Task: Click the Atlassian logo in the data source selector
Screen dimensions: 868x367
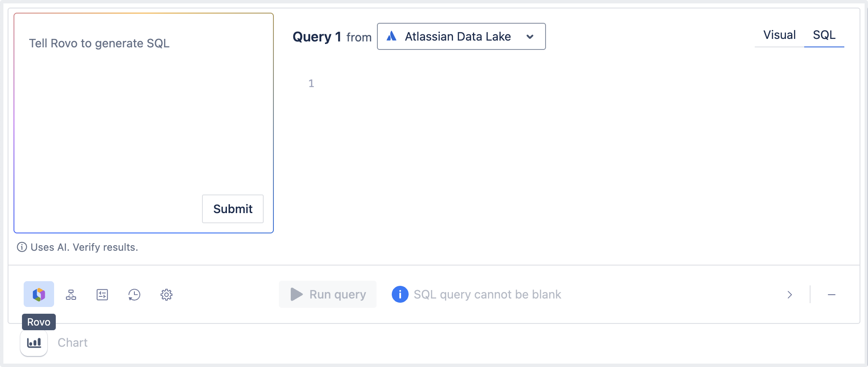Action: coord(392,36)
